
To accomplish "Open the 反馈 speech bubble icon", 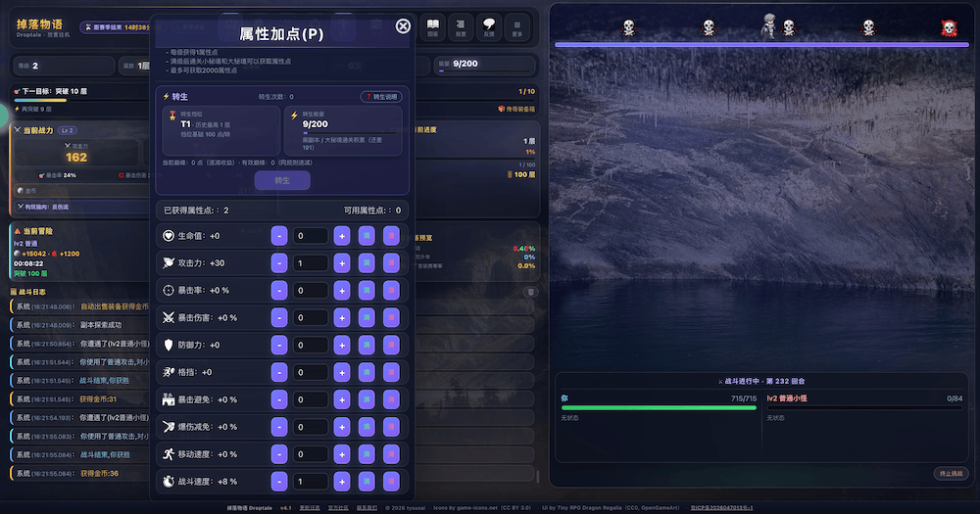I will 489,26.
